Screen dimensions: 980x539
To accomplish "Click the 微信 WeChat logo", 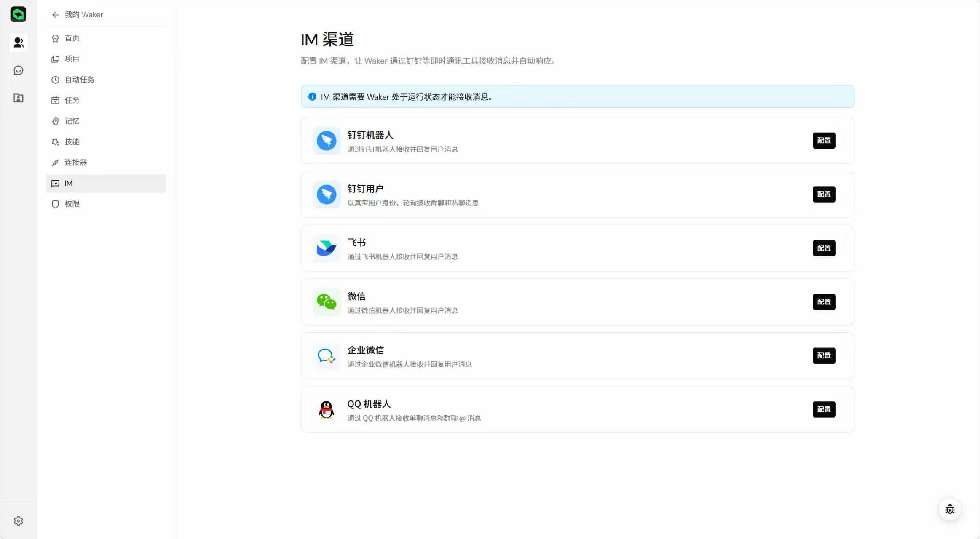I will [x=327, y=302].
